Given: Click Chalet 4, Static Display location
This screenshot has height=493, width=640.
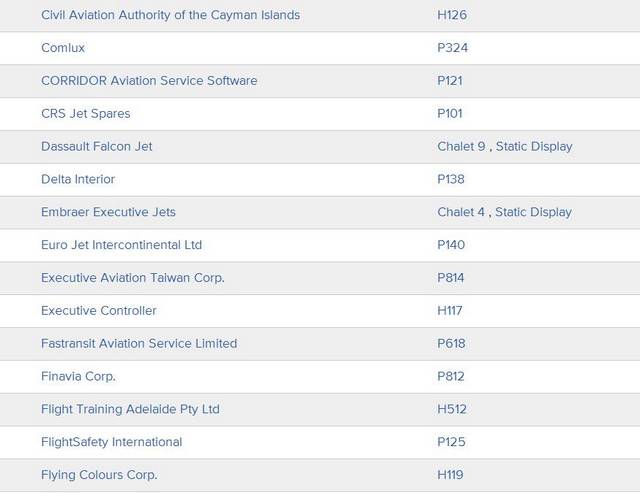Looking at the screenshot, I should click(x=504, y=213).
